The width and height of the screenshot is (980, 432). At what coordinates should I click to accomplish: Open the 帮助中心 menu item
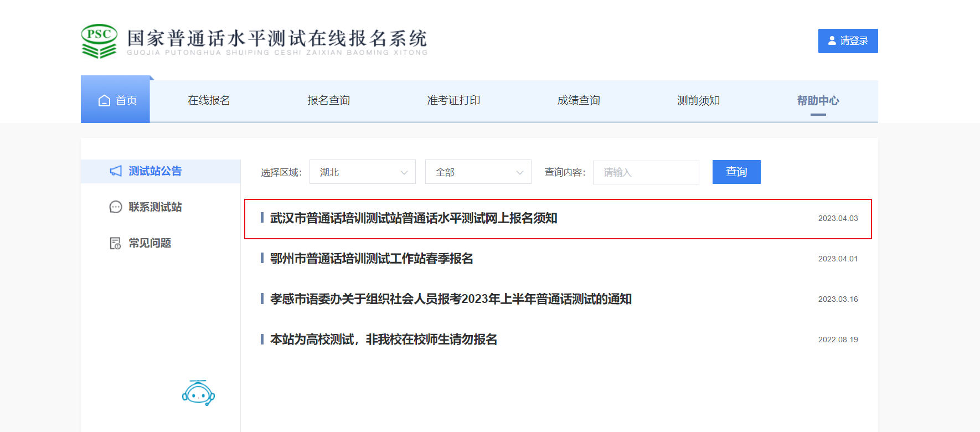[818, 100]
